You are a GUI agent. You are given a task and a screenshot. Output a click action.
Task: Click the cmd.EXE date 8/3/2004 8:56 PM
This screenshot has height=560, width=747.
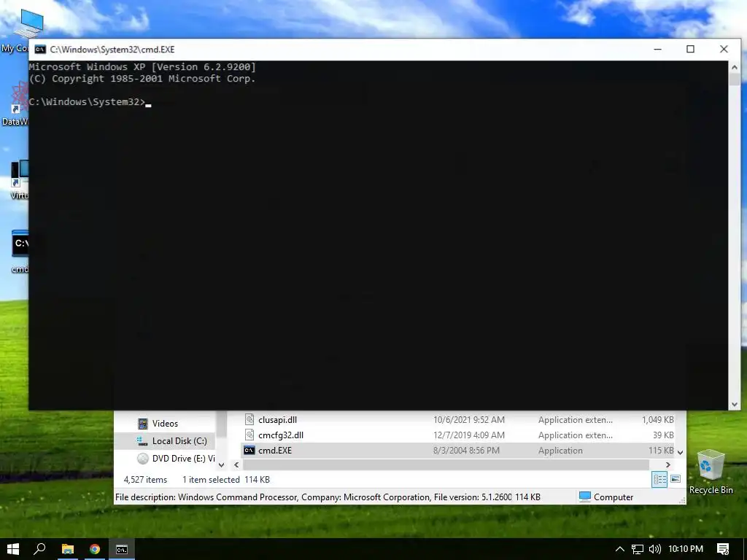coord(466,451)
